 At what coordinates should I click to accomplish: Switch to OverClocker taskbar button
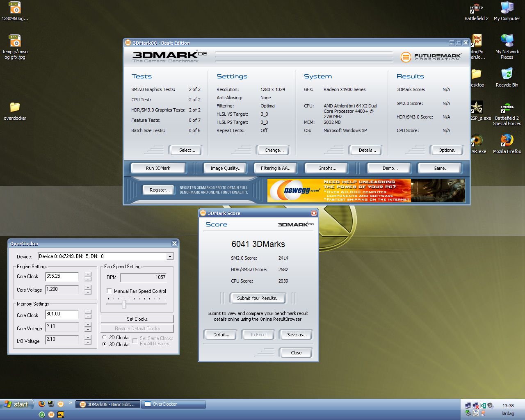point(173,404)
